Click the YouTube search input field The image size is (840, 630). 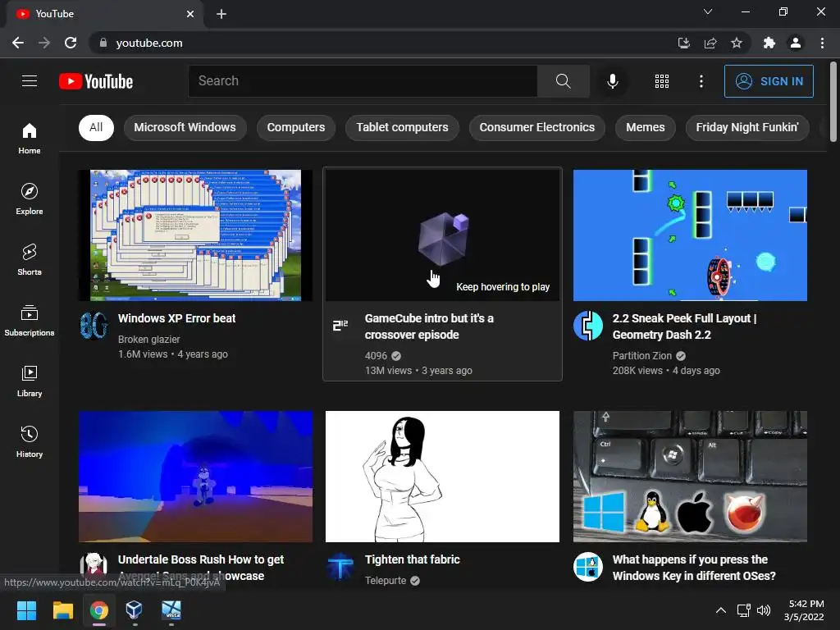[363, 81]
